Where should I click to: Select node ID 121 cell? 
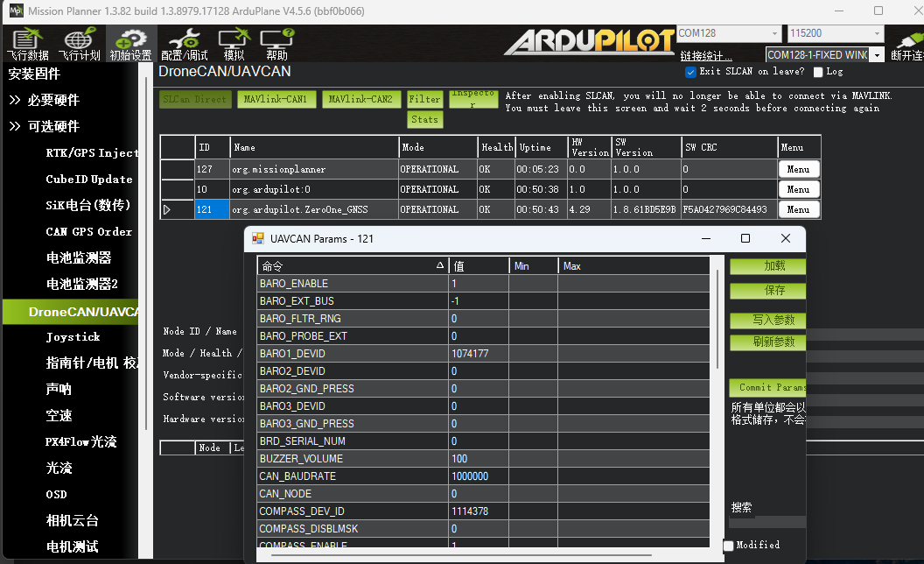tap(212, 209)
